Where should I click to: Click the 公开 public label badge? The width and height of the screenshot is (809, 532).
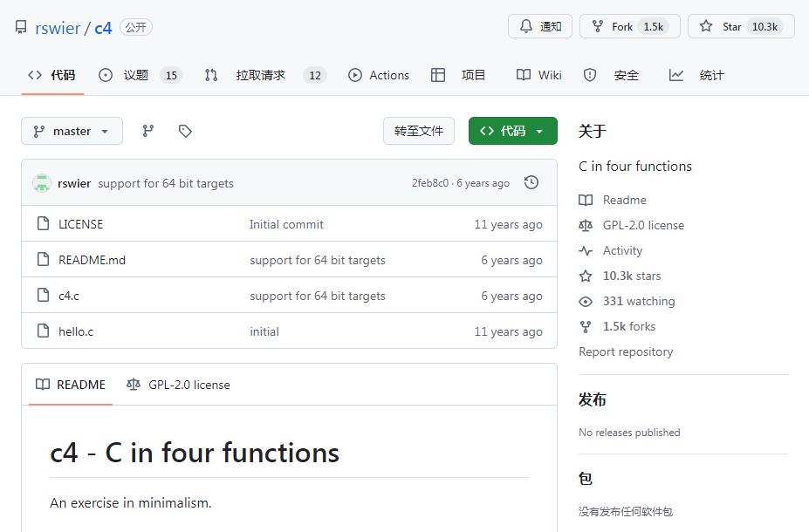point(135,27)
